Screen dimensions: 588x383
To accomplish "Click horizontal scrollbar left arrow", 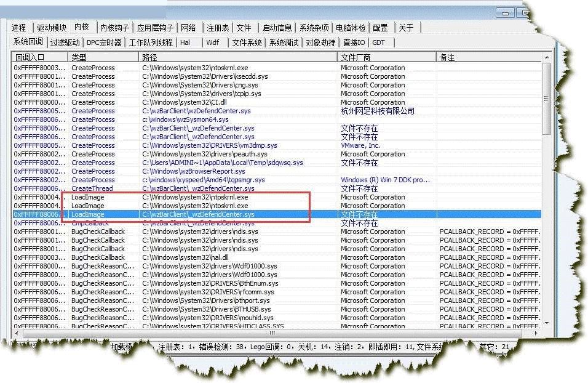I will [x=17, y=333].
